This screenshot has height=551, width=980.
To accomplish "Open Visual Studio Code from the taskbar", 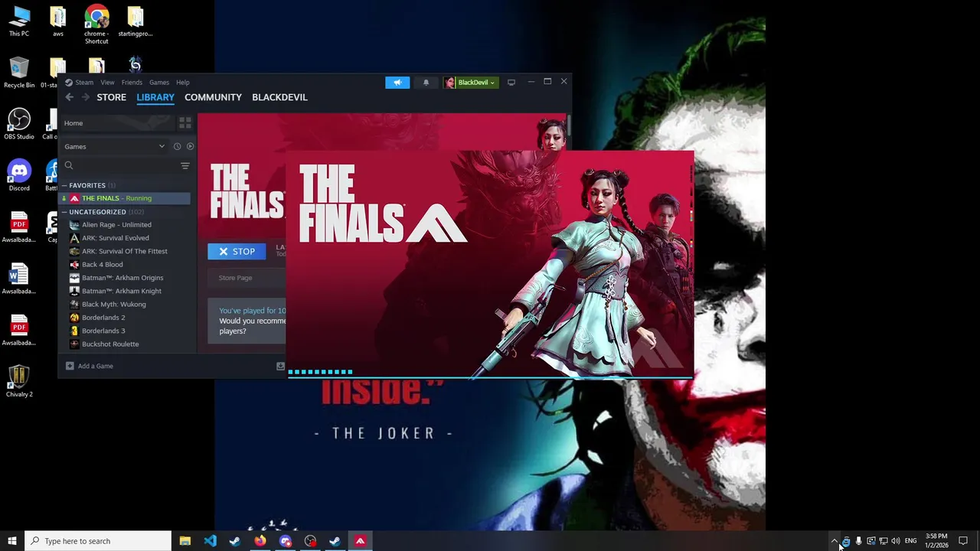I will (210, 541).
